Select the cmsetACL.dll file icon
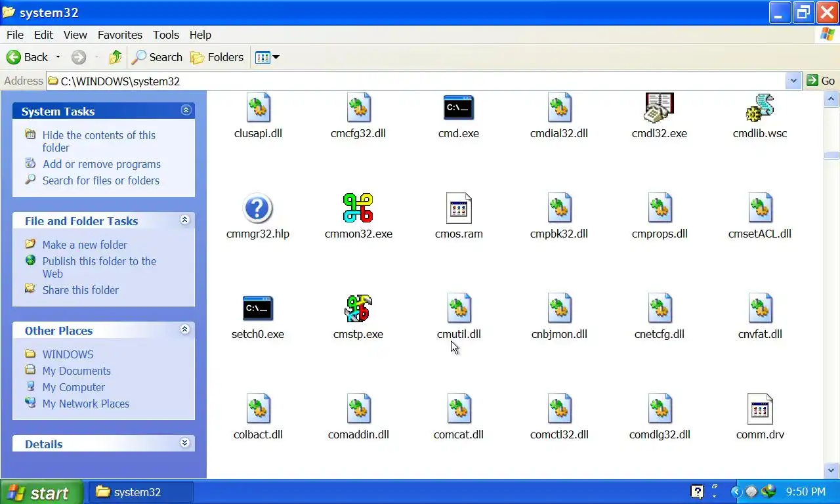Viewport: 840px width, 504px height. click(x=761, y=208)
